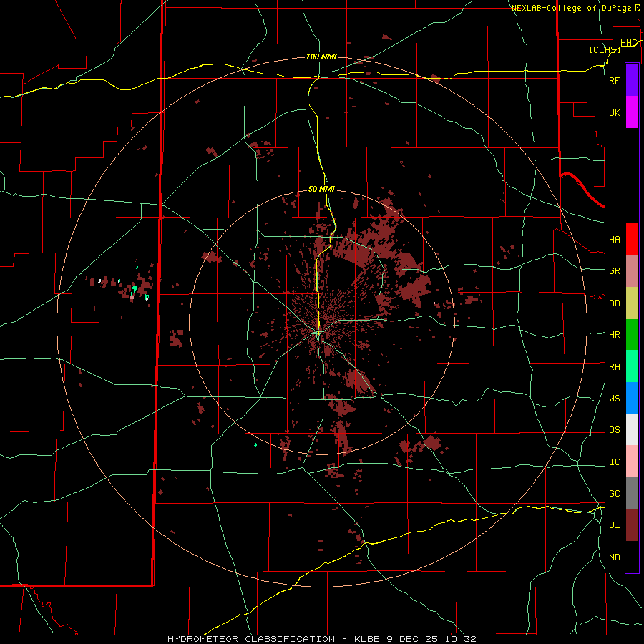The width and height of the screenshot is (644, 644).
Task: Click the HA red legend swatch
Action: [632, 239]
